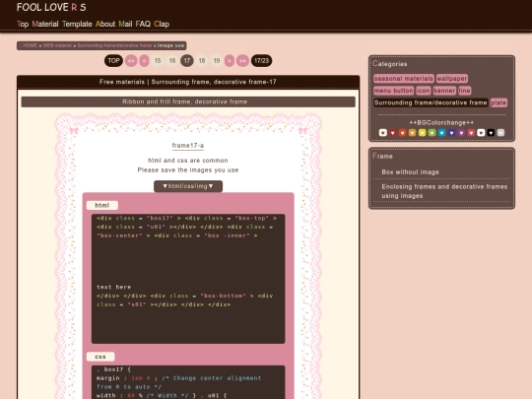Screen dimensions: 532x399
Task: Open the FAQ menu item
Action: pyautogui.click(x=143, y=24)
